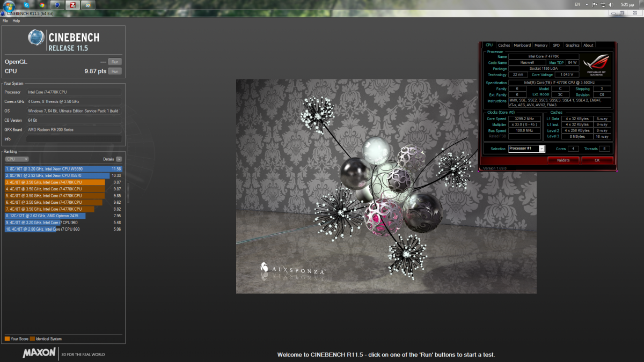Click the Name field Intel Core i7 4770K in CPU-Z
644x362 pixels.
pyautogui.click(x=544, y=56)
